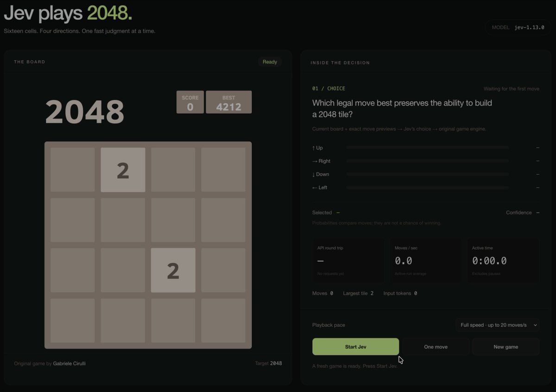The image size is (556, 392).
Task: Click the SCORE box
Action: (190, 102)
